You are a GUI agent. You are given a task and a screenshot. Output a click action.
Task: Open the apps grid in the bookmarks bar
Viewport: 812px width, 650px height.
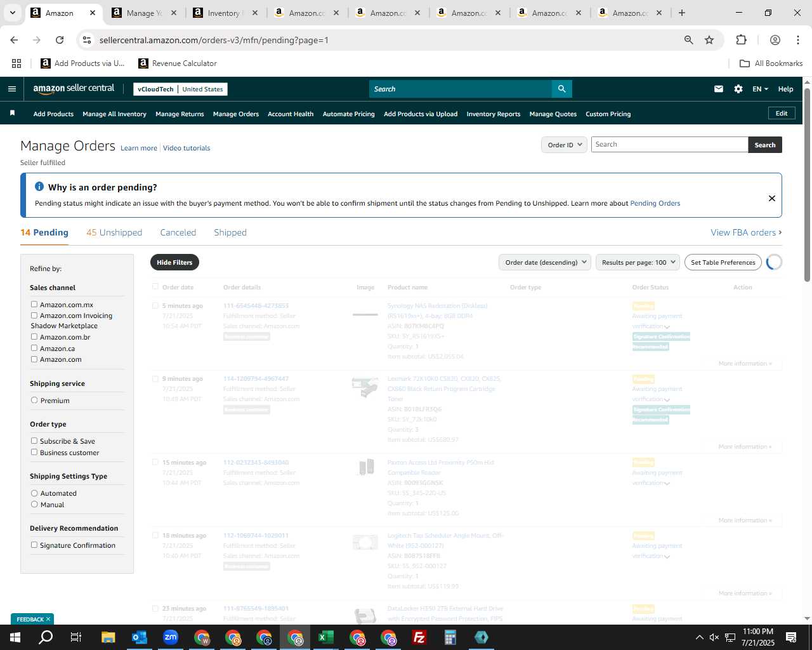pos(16,63)
